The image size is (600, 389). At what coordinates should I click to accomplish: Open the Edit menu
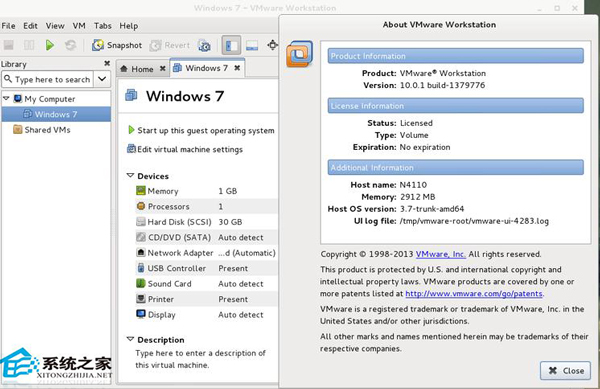pos(30,26)
